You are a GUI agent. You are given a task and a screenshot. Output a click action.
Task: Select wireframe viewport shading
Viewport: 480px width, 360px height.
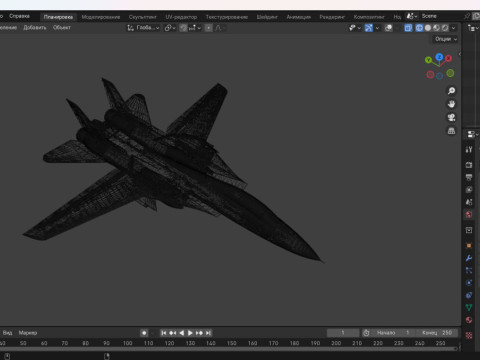[419, 28]
